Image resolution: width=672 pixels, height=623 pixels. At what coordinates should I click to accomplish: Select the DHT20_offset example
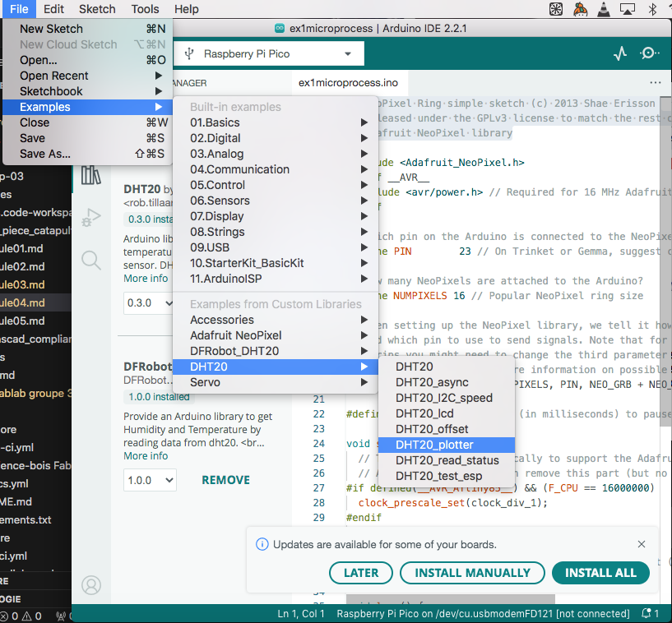click(446, 429)
